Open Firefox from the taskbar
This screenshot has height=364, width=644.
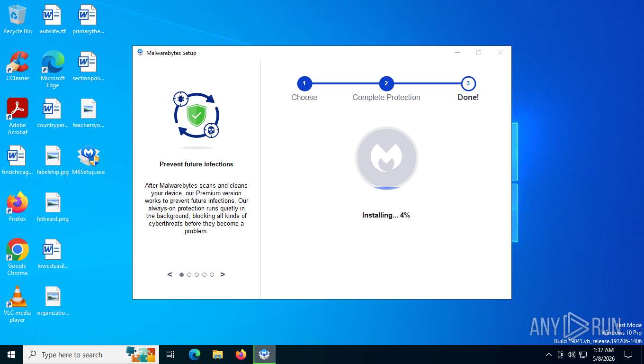click(x=241, y=355)
